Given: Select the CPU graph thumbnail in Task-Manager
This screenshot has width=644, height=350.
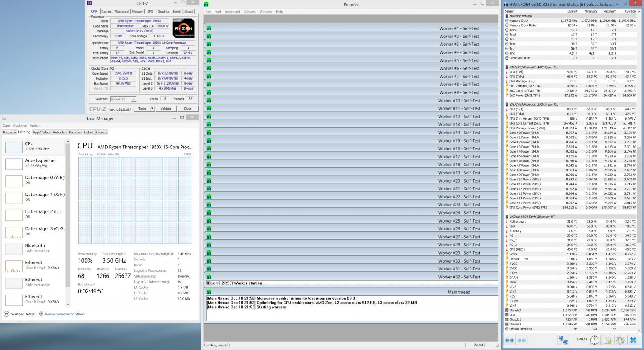Looking at the screenshot, I should (x=14, y=147).
